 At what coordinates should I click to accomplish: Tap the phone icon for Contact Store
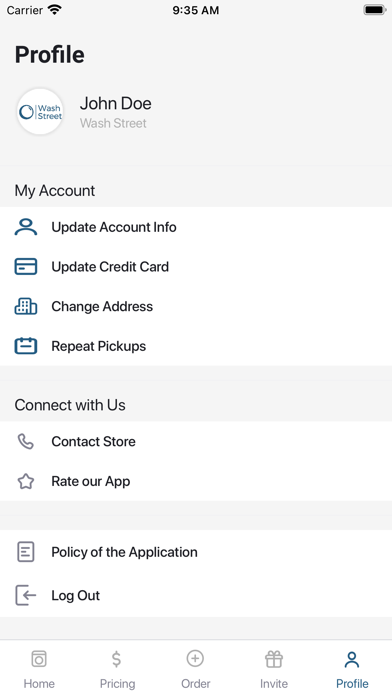pyautogui.click(x=26, y=441)
